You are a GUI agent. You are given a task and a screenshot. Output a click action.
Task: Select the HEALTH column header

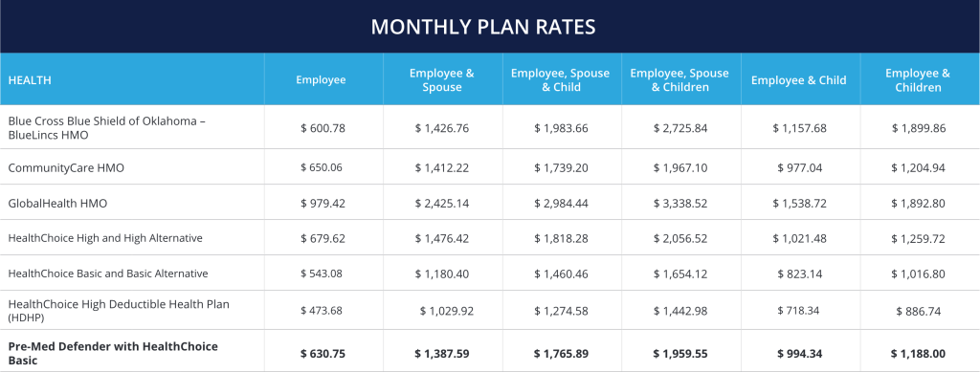[30, 80]
